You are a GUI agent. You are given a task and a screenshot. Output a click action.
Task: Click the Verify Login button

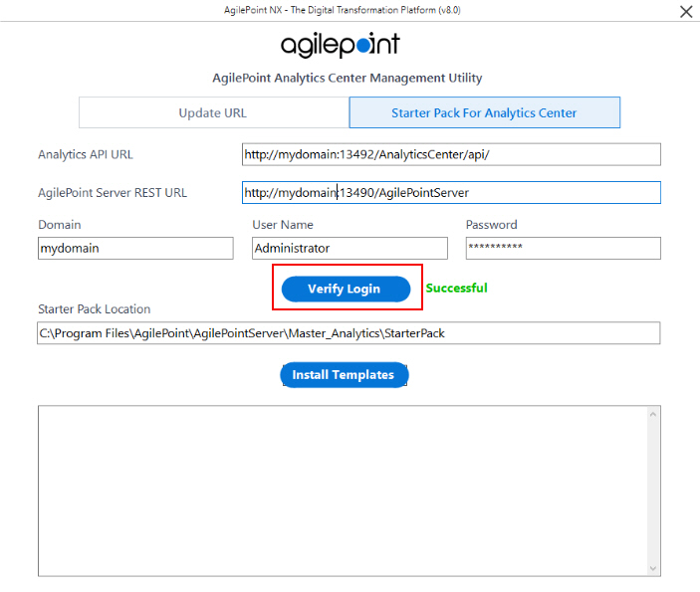click(x=346, y=289)
